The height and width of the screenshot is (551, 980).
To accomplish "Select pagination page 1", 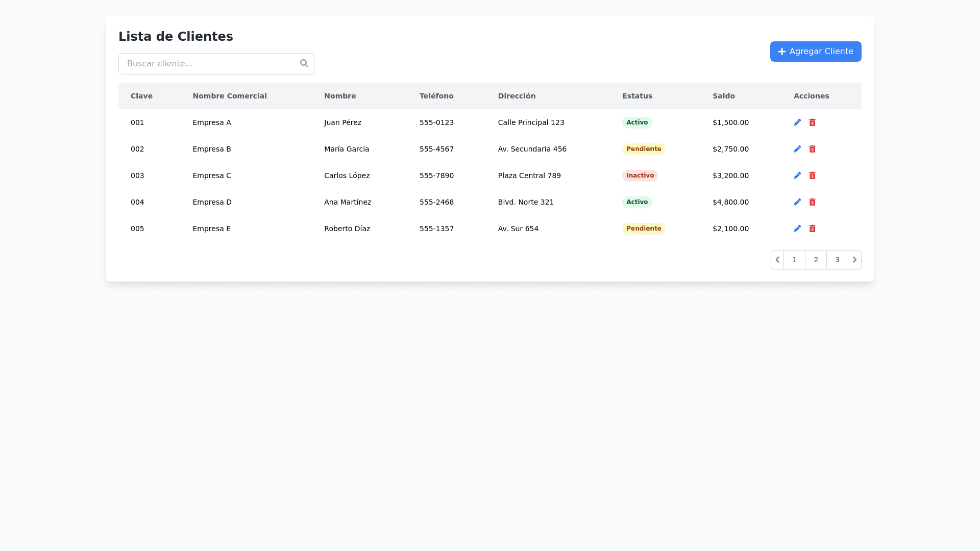I will 794,260.
